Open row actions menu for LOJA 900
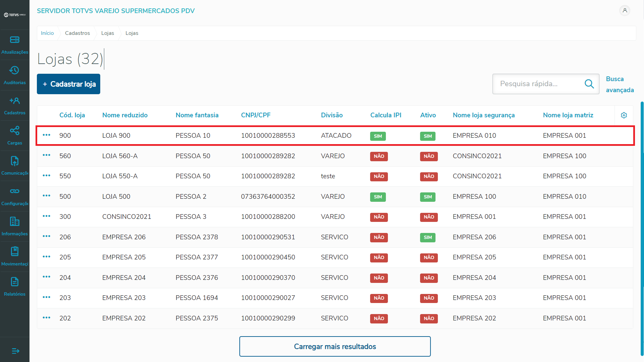 47,135
